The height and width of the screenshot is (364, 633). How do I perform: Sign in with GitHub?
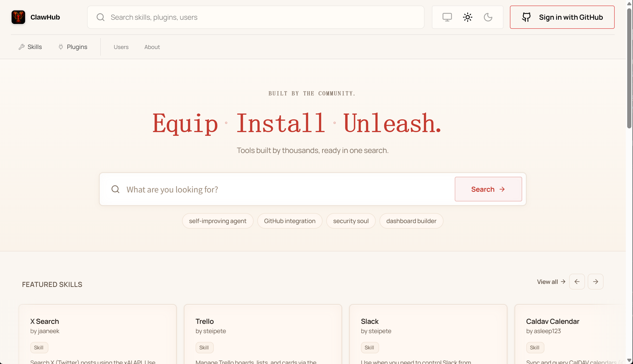point(562,17)
